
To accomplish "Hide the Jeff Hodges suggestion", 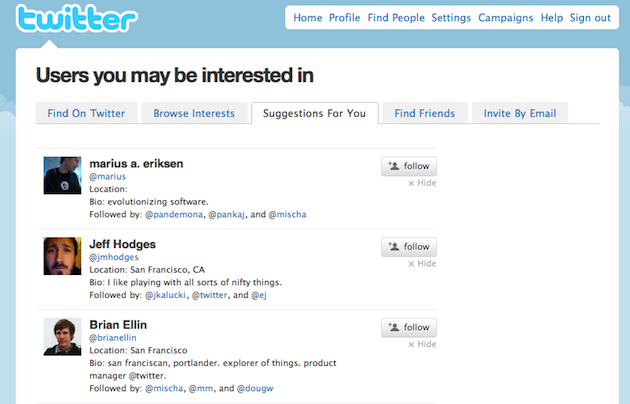I will [x=422, y=264].
